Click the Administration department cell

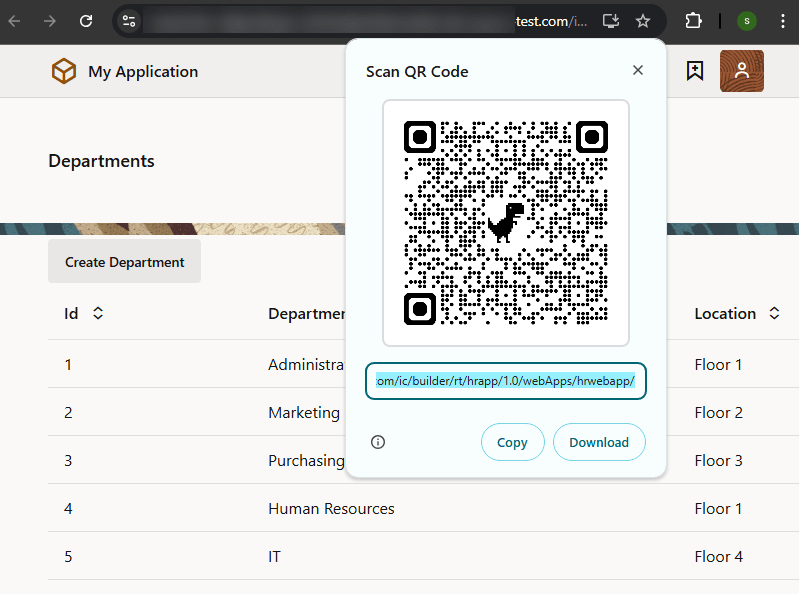306,364
